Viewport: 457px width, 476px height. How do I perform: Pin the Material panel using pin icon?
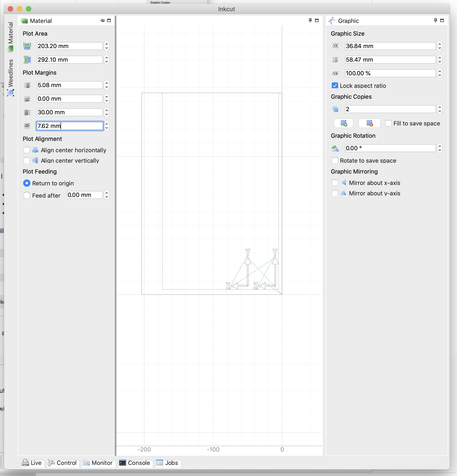[102, 21]
